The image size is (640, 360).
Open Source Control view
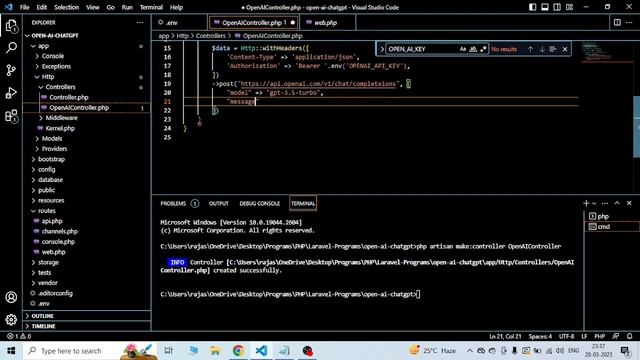click(x=11, y=70)
